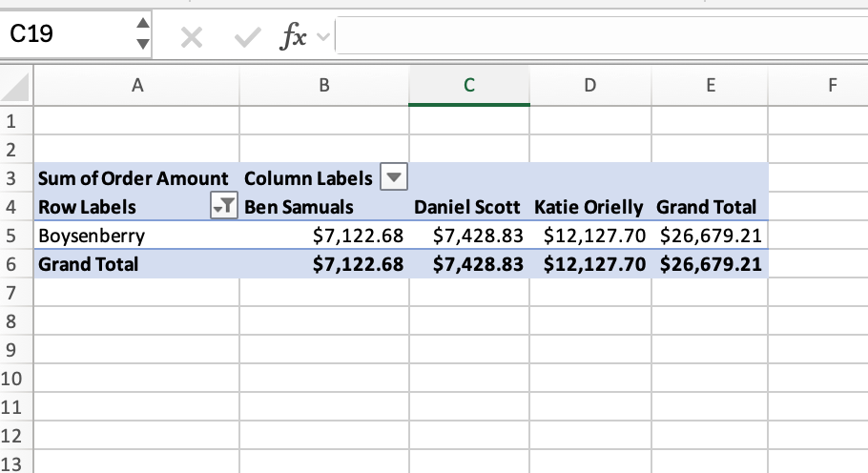Select row 9 header
The height and width of the screenshot is (473, 868).
pos(16,350)
